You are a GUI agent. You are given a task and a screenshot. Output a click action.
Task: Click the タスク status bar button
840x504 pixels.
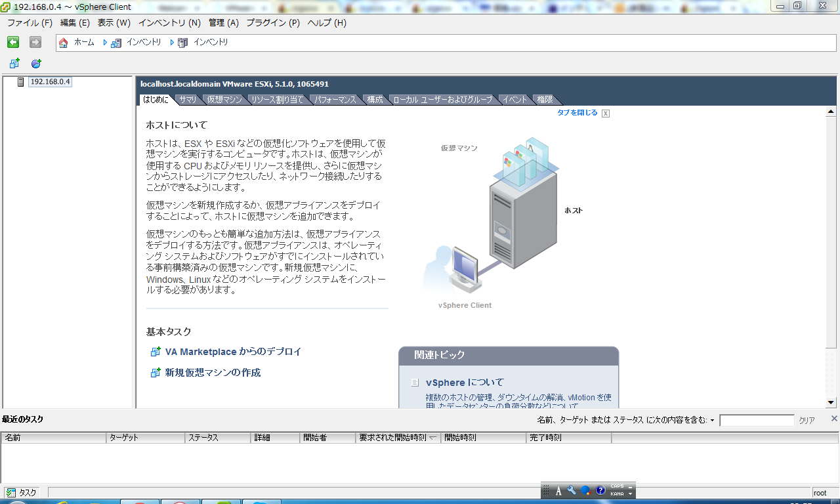coord(22,492)
